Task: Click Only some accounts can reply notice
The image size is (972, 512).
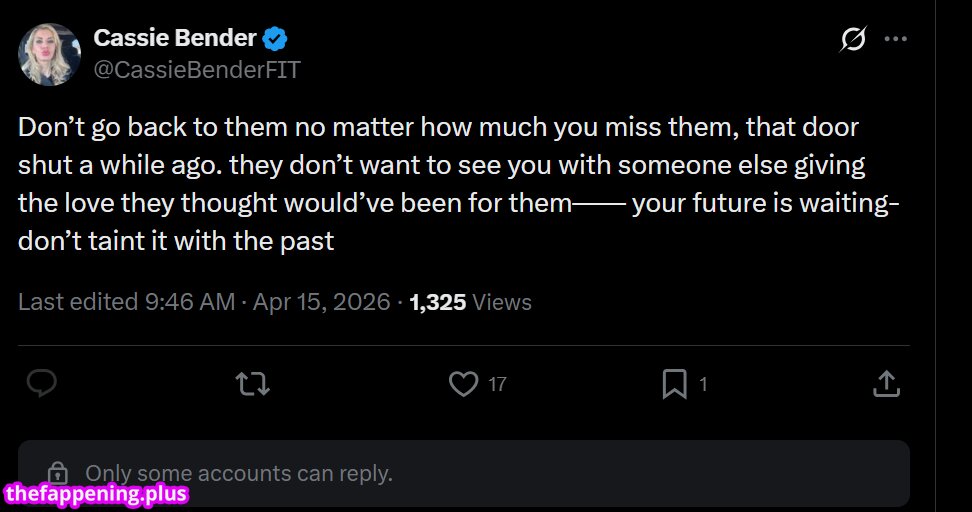Action: 238,473
